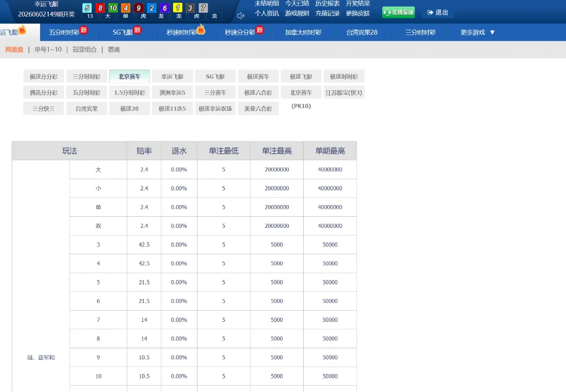Choose 三分快三 game button
This screenshot has height=392, width=566.
pos(44,109)
